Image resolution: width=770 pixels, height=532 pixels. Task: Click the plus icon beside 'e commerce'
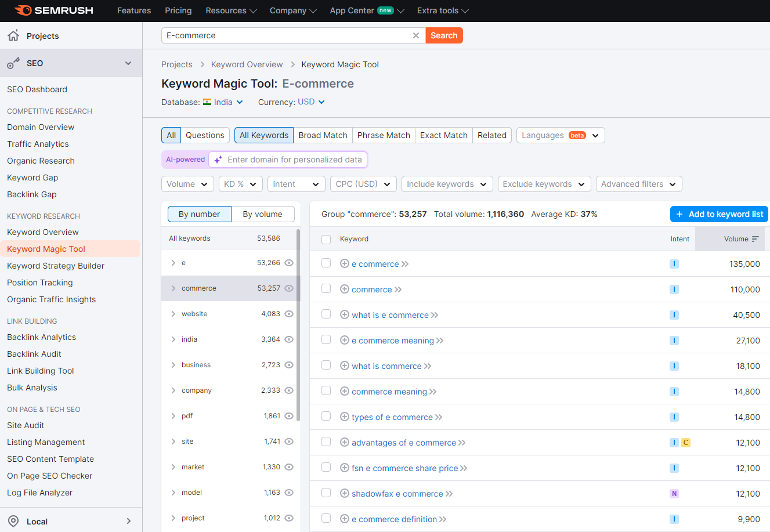344,263
